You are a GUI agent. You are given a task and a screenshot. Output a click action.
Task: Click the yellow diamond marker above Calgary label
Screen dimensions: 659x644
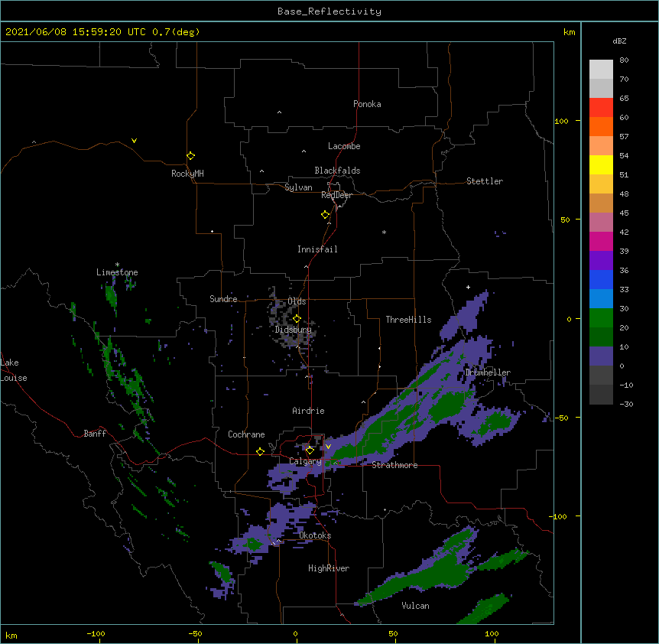tap(310, 450)
